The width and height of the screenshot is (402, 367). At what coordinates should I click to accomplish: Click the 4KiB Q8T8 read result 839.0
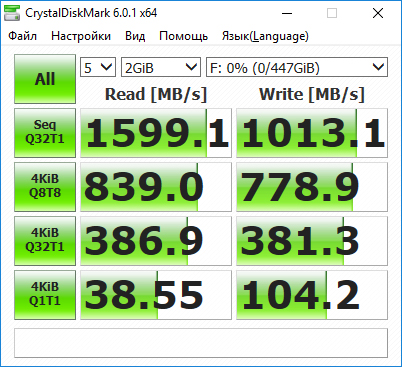pyautogui.click(x=156, y=187)
